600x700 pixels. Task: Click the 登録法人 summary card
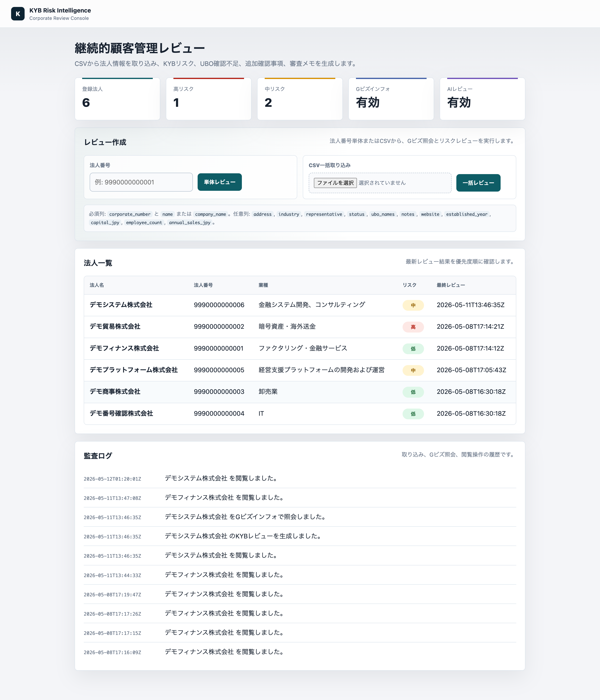tap(117, 99)
